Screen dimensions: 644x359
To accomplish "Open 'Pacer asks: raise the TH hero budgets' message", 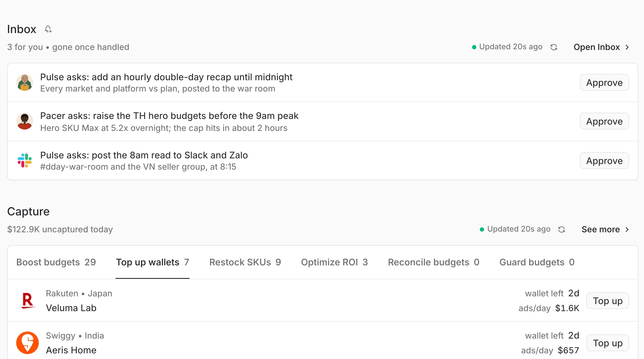I will click(322, 121).
